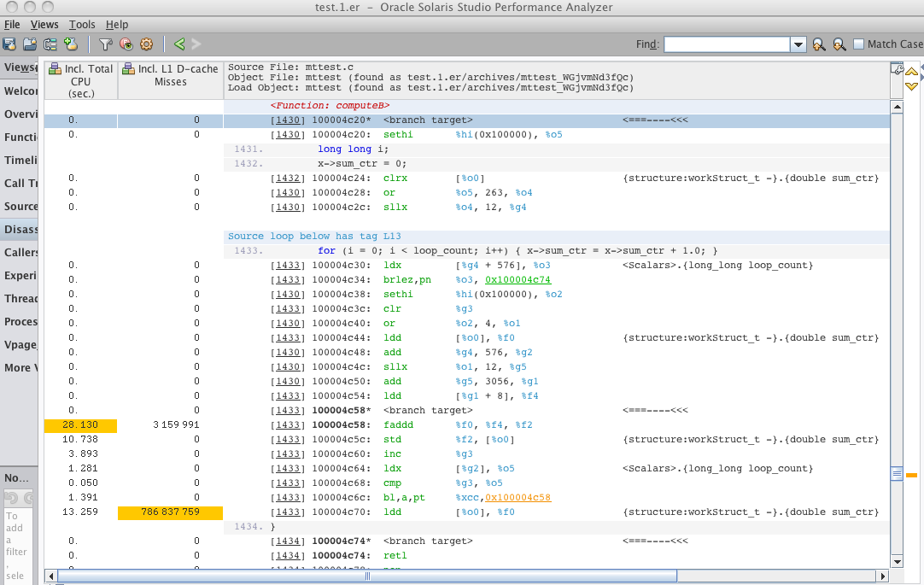Click the Incl. L1 D-cache Misses column icon
The image size is (924, 585).
128,69
